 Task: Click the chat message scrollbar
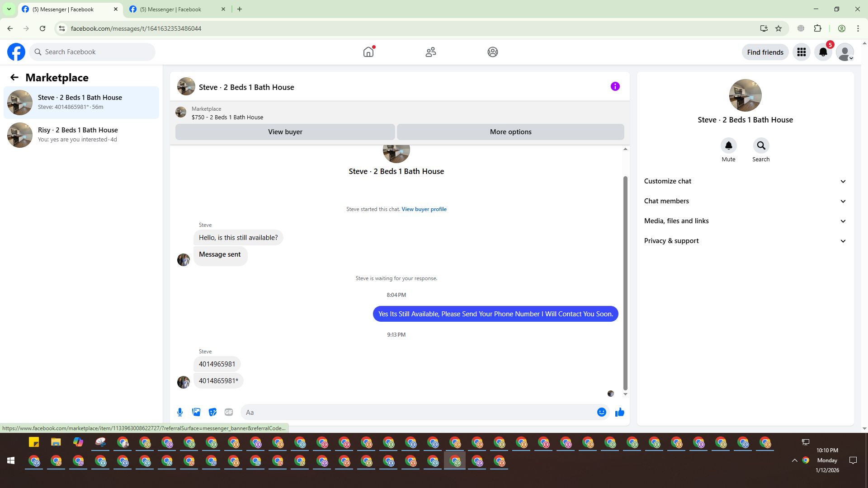tap(625, 282)
